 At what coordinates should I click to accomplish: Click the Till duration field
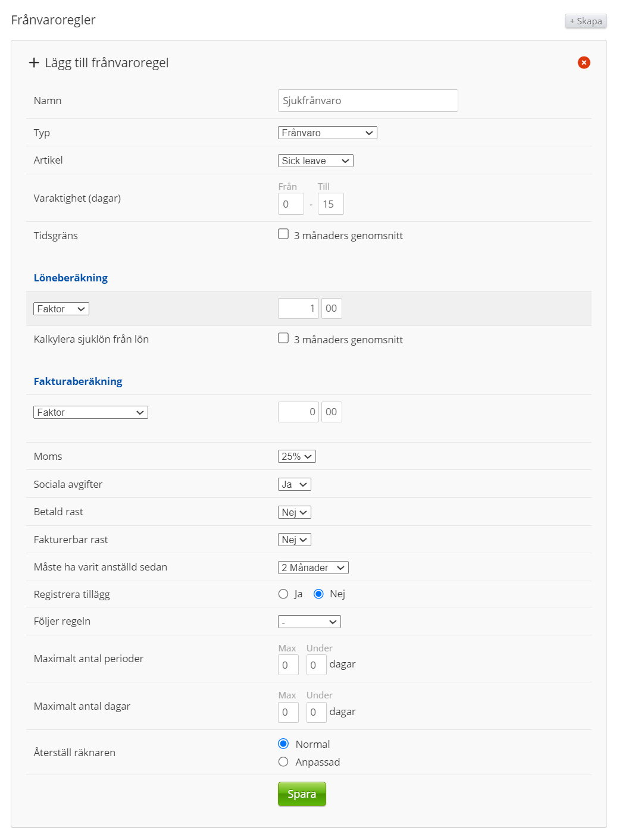tap(330, 204)
